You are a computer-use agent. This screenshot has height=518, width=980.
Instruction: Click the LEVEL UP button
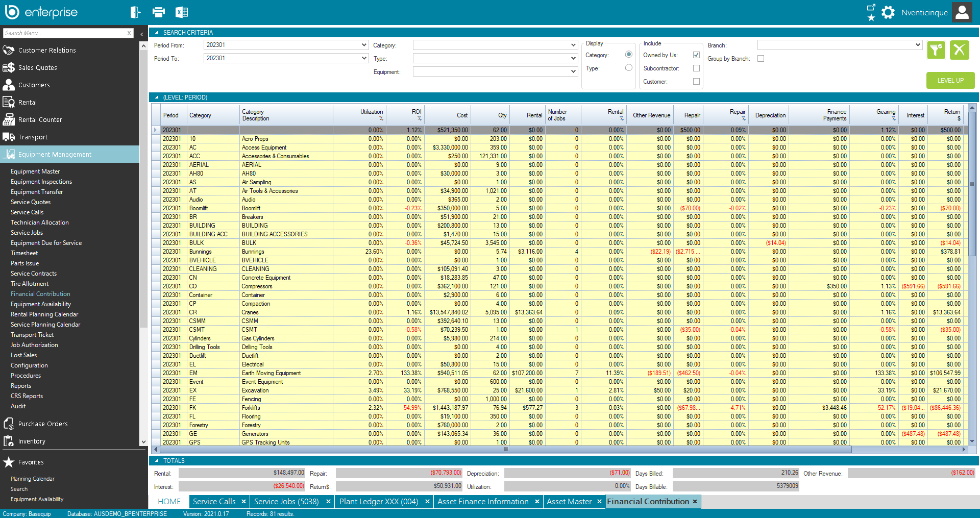click(x=950, y=80)
